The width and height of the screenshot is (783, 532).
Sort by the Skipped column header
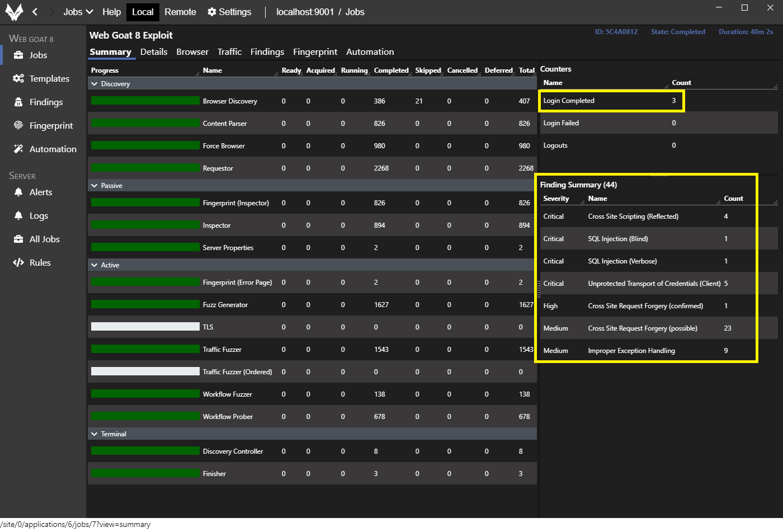click(x=428, y=70)
